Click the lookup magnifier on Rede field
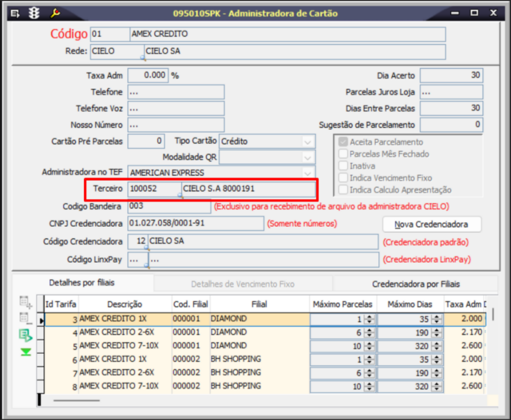Screen dimensions: 511x420 tap(143, 58)
